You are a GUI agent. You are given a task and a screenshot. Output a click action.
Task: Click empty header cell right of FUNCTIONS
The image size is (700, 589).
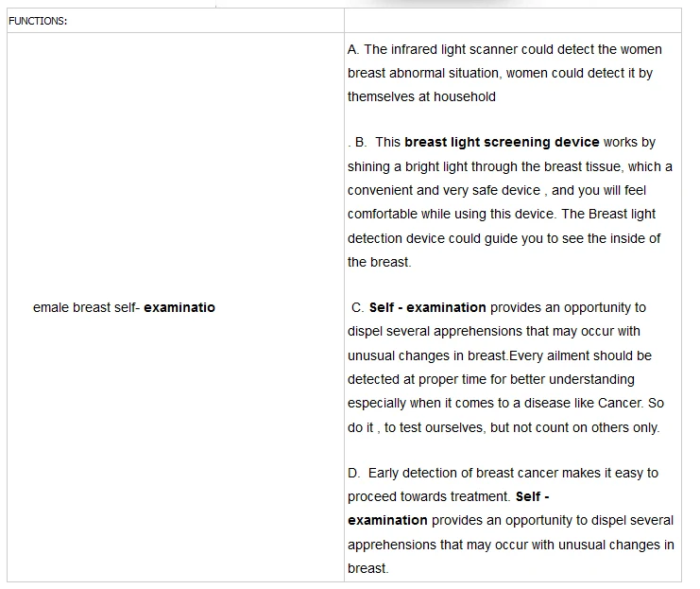[513, 21]
